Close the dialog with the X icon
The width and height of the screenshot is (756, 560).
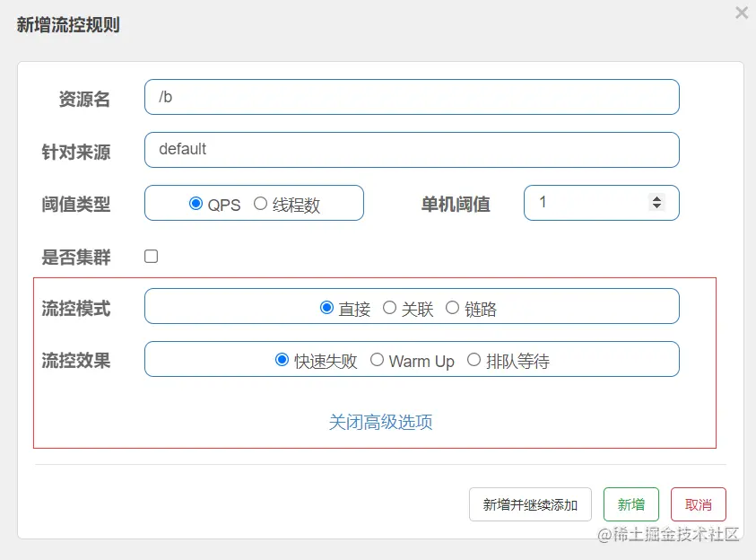742,13
